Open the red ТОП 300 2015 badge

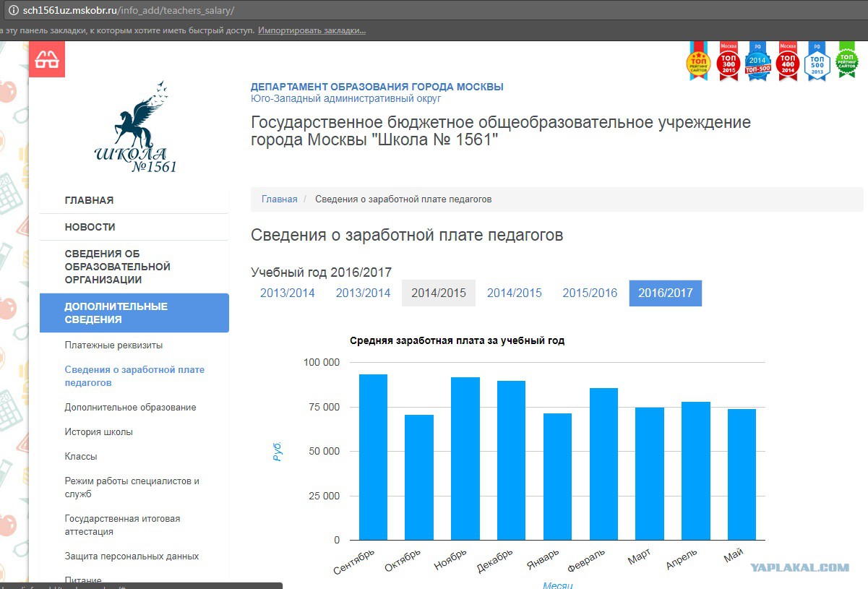[728, 61]
